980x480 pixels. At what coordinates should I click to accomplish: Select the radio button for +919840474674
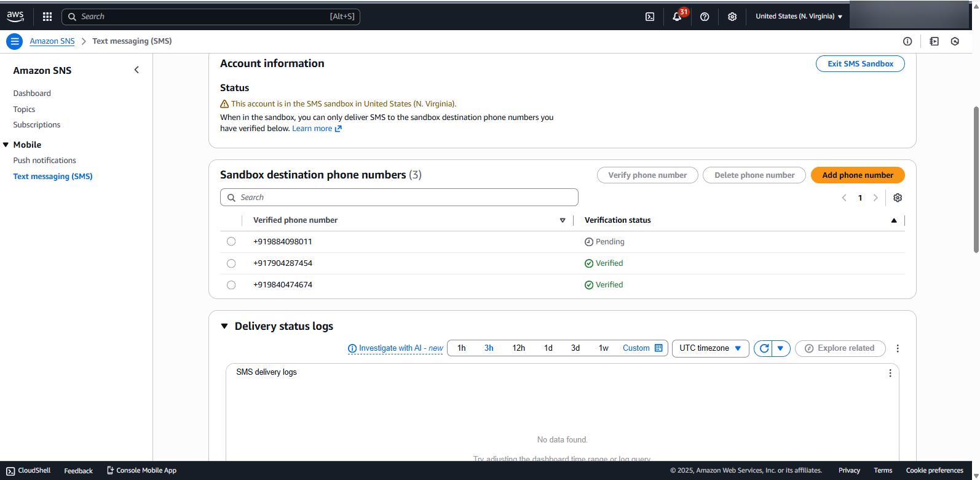tap(231, 285)
